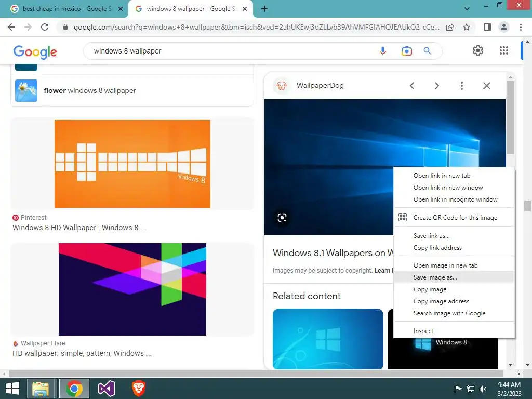Open 'Windows 8 HD Wallpaper' Pinterest link

click(79, 228)
